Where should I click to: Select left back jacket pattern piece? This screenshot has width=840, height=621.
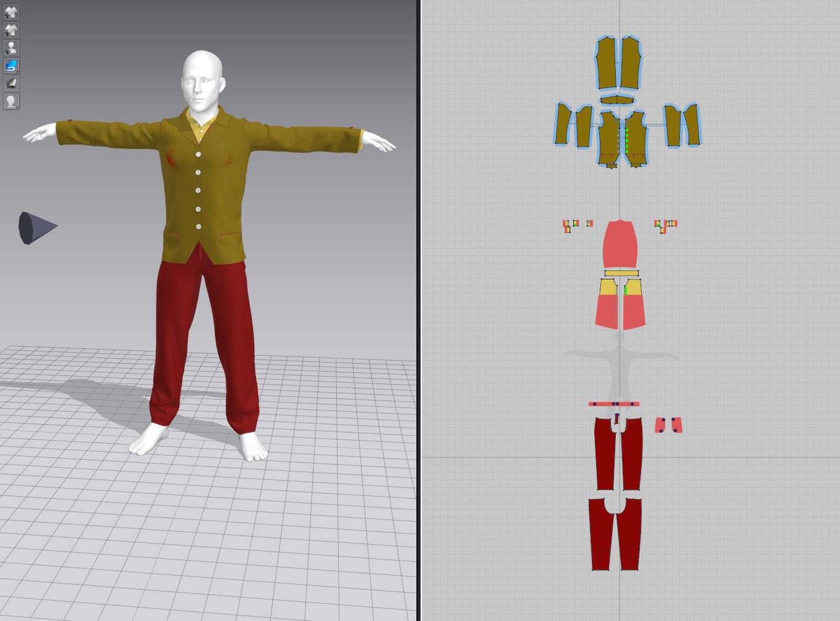coord(606,63)
